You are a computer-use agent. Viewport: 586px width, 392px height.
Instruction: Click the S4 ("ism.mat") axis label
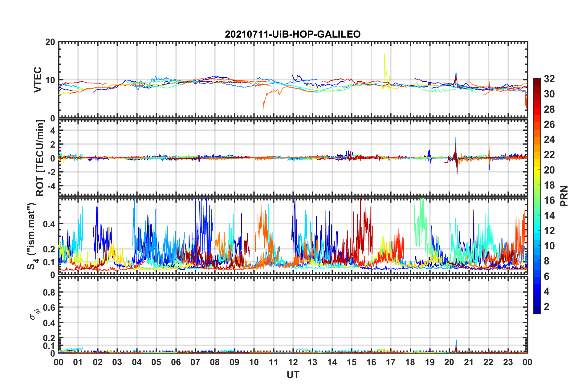pyautogui.click(x=32, y=236)
